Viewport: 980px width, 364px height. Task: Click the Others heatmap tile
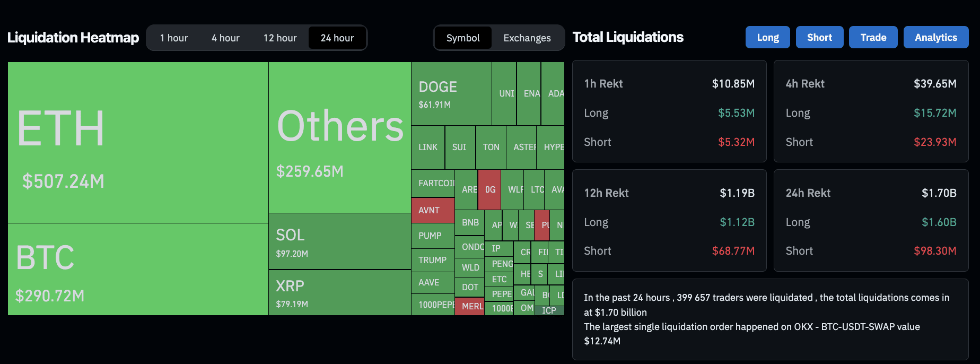point(340,137)
